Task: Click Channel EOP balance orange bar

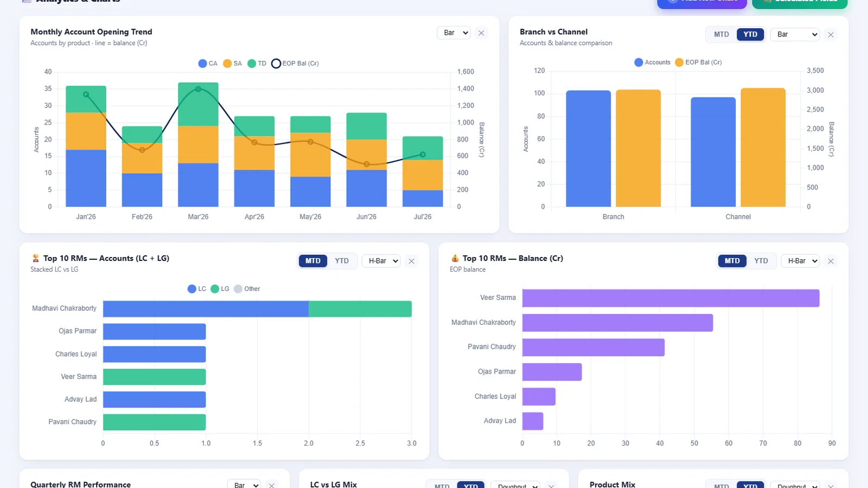Action: coord(763,147)
